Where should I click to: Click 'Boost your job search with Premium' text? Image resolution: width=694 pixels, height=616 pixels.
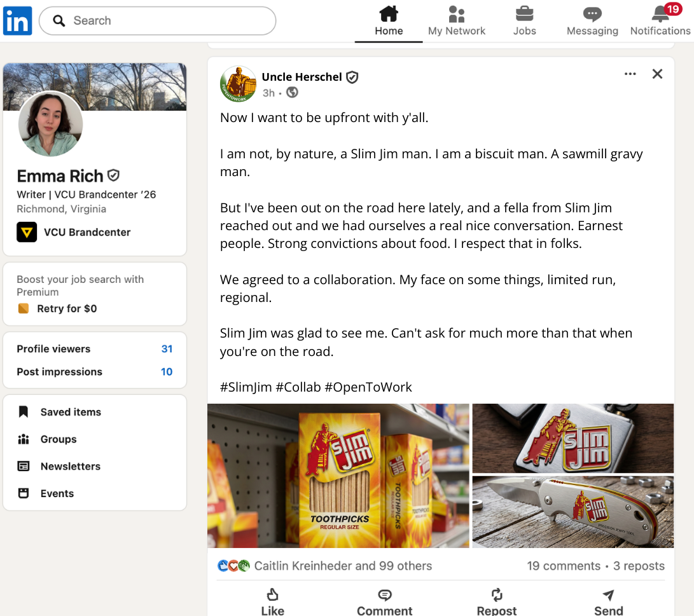pyautogui.click(x=80, y=285)
